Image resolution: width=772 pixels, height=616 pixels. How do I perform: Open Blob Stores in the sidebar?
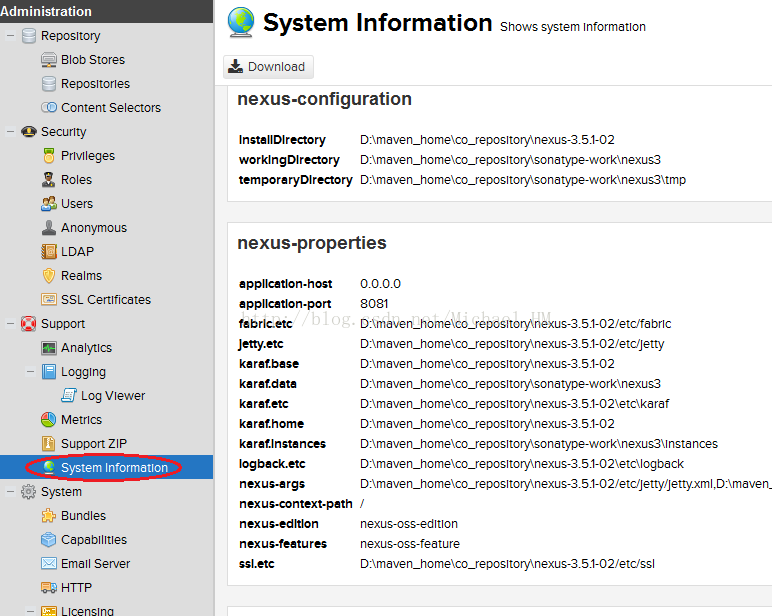coord(93,60)
